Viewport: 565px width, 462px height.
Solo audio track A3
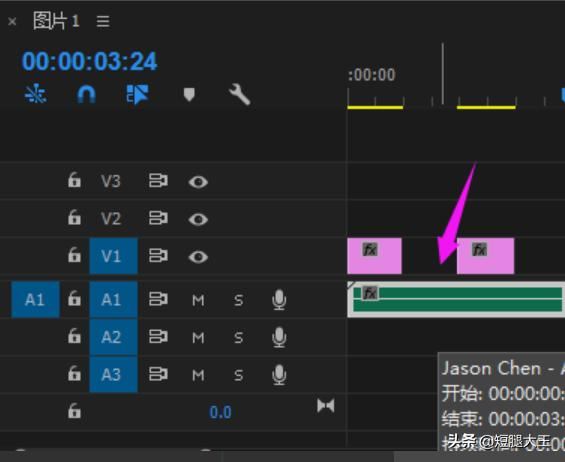coord(239,375)
